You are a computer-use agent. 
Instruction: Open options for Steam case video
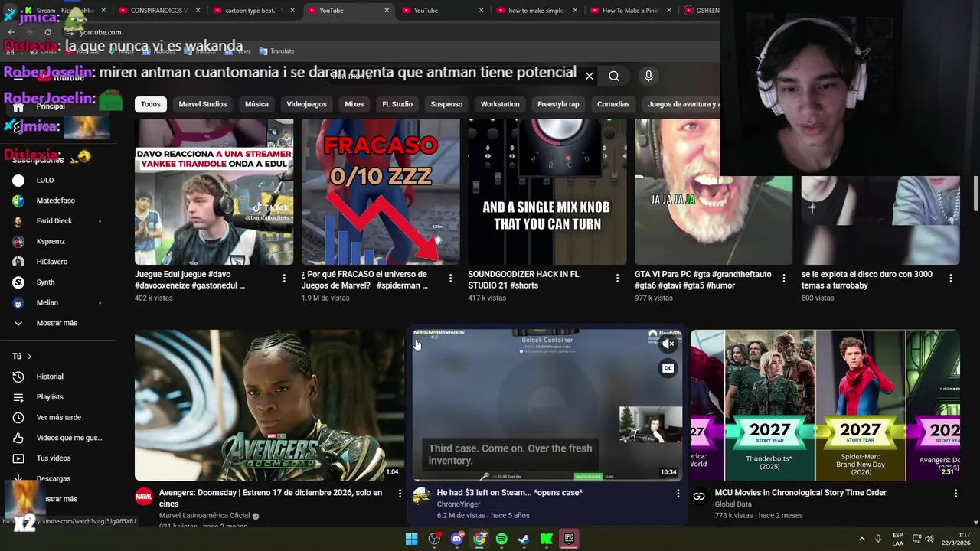click(x=678, y=494)
